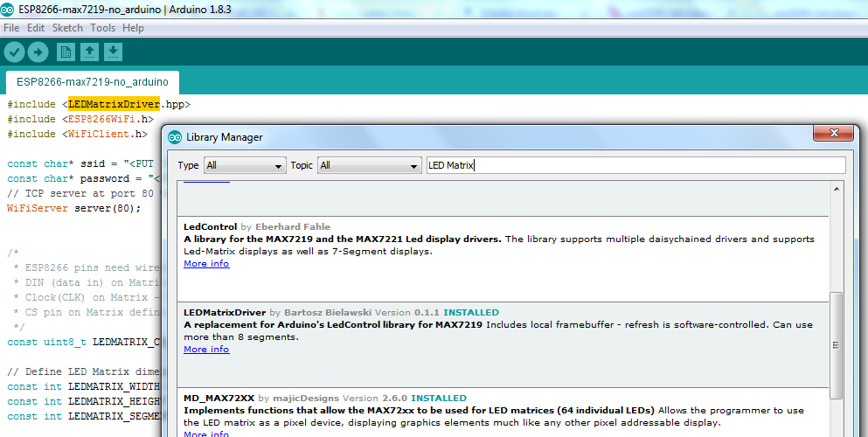868x437 pixels.
Task: Click the const uint8_t LEDMATRIX_C code line
Action: tap(84, 342)
